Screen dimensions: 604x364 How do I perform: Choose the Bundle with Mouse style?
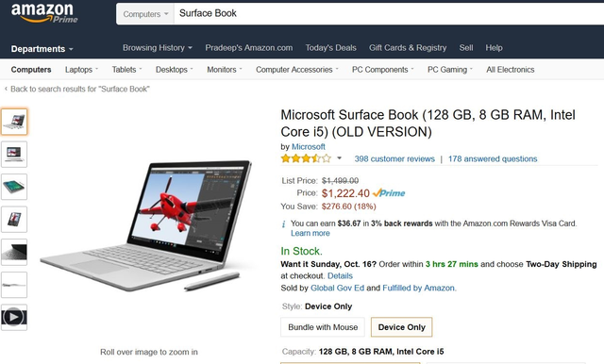[x=323, y=327]
